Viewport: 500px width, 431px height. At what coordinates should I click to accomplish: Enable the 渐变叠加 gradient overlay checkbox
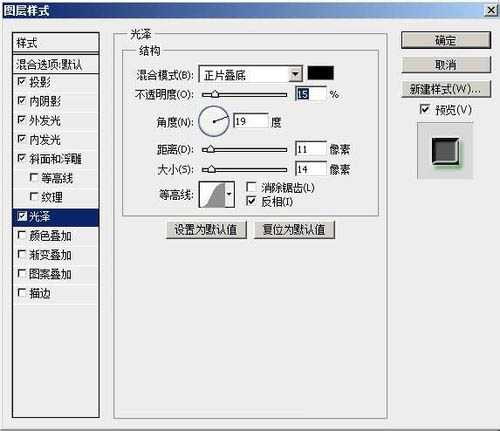[x=22, y=254]
